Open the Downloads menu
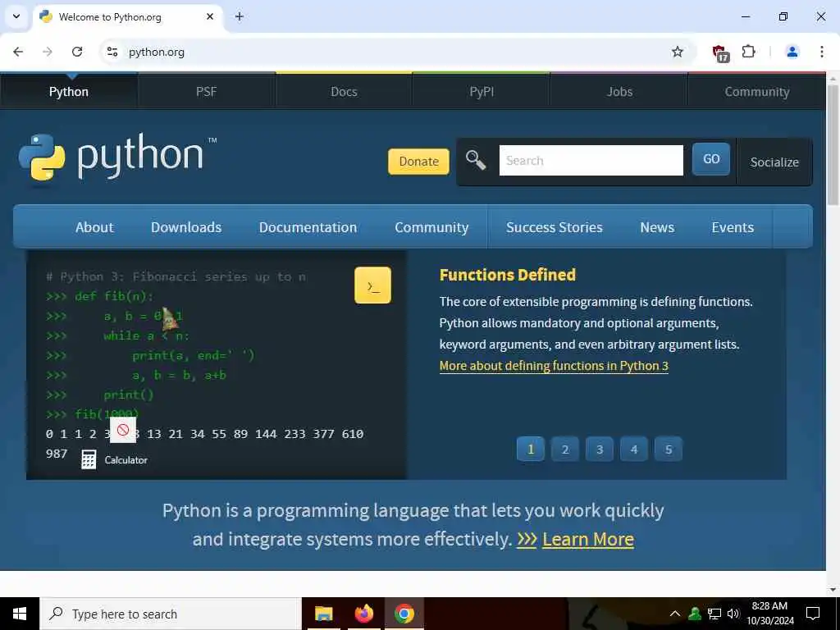This screenshot has width=840, height=630. (x=186, y=227)
